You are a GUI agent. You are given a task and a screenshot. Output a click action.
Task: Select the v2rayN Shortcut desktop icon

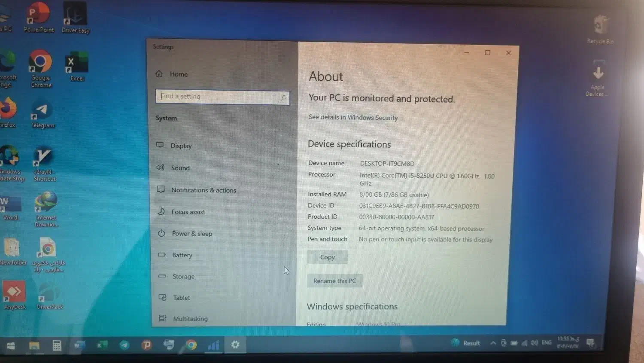click(x=44, y=164)
